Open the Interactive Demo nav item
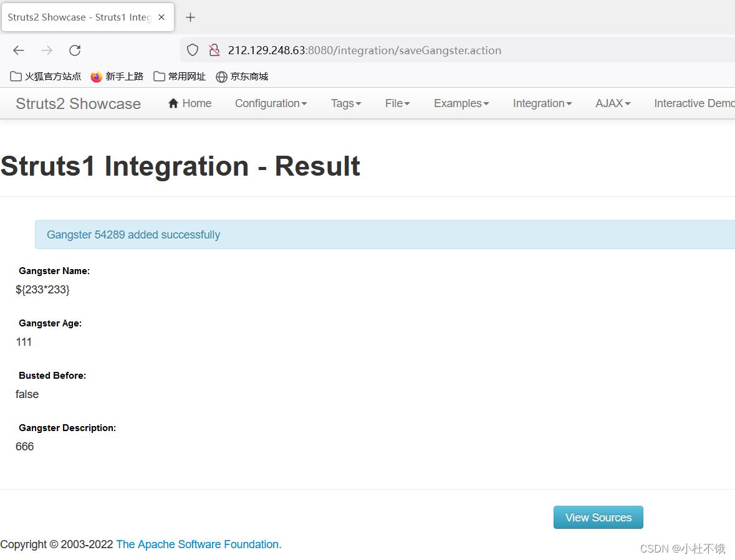Screen dimensions: 735x560 tap(694, 103)
